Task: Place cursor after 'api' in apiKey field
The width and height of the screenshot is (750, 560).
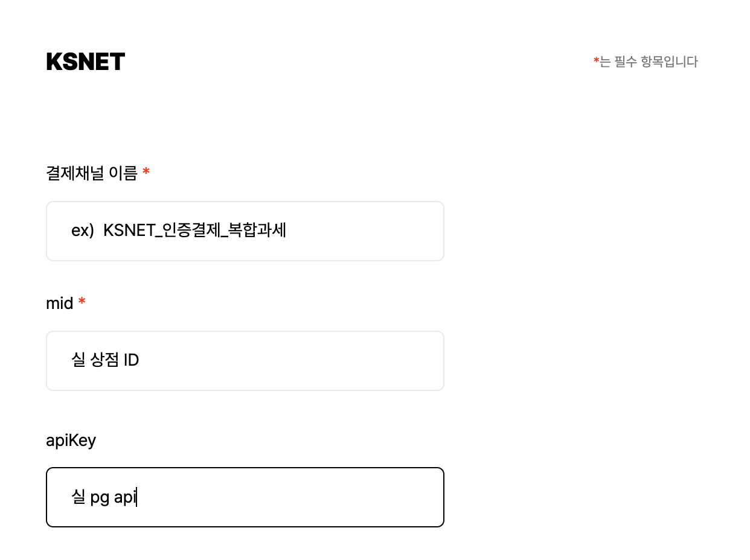Action: [137, 498]
